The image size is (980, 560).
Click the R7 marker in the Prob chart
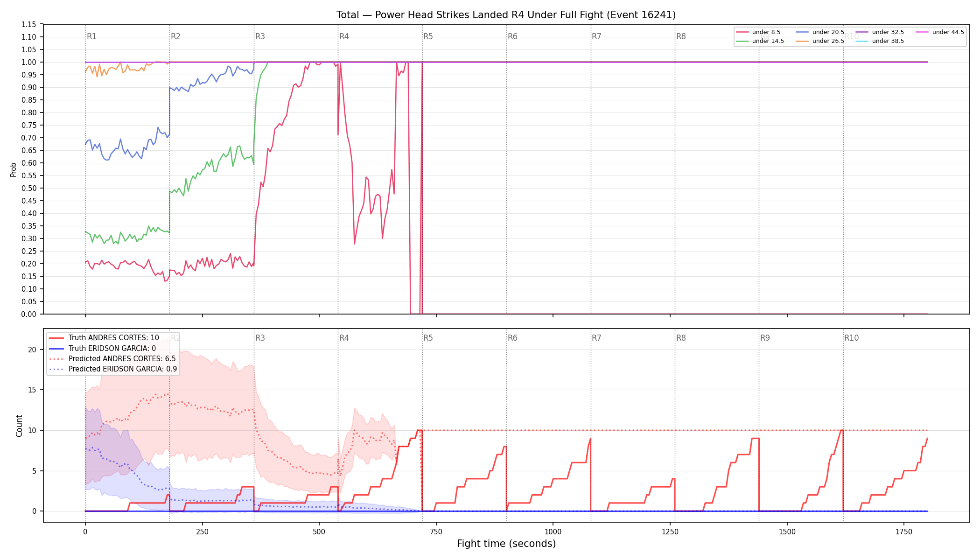[x=596, y=36]
